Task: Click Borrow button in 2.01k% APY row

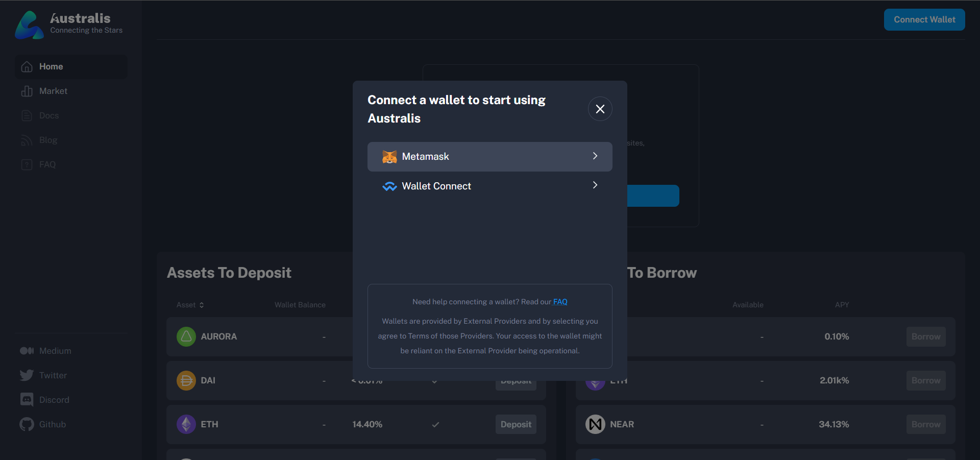Action: (x=926, y=380)
